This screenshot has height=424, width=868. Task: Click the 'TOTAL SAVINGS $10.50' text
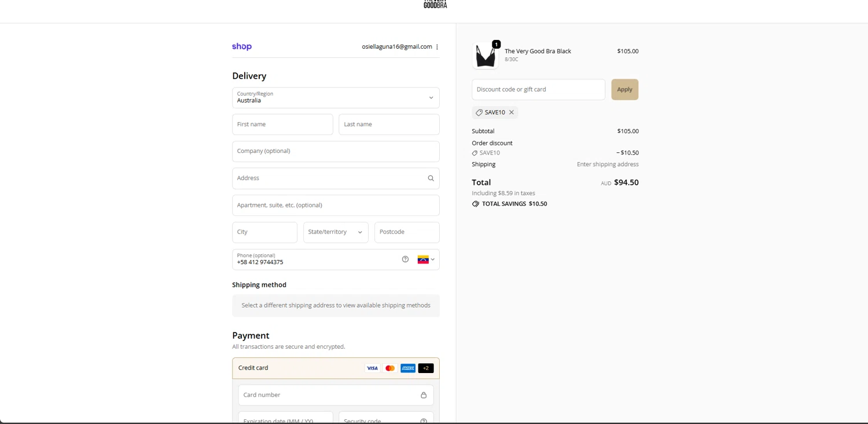514,204
